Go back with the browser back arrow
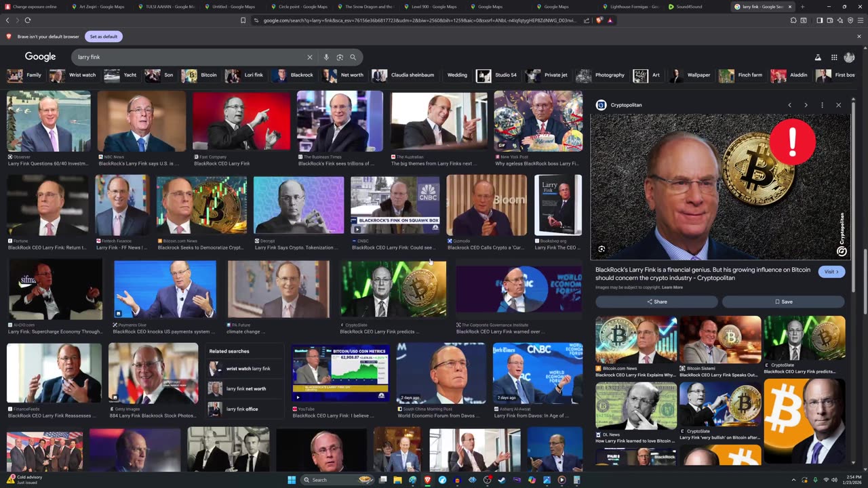868x488 pixels. [7, 20]
